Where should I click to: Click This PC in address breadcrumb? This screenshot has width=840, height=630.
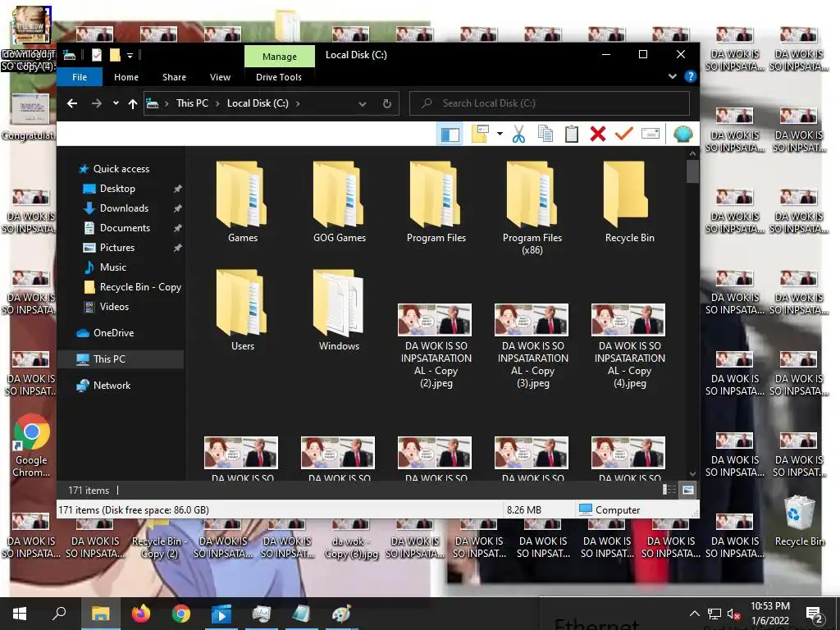tap(192, 103)
